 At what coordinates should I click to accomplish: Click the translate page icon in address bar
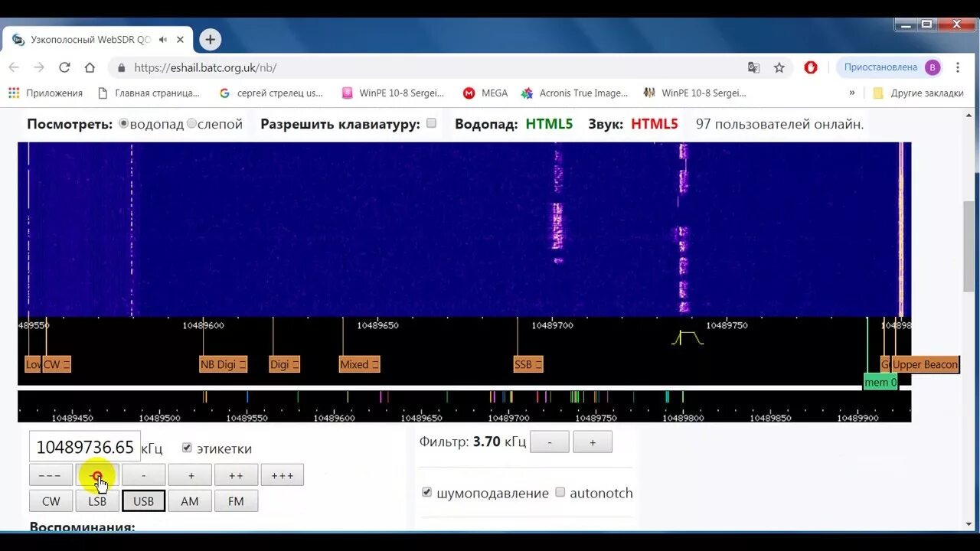coord(753,67)
